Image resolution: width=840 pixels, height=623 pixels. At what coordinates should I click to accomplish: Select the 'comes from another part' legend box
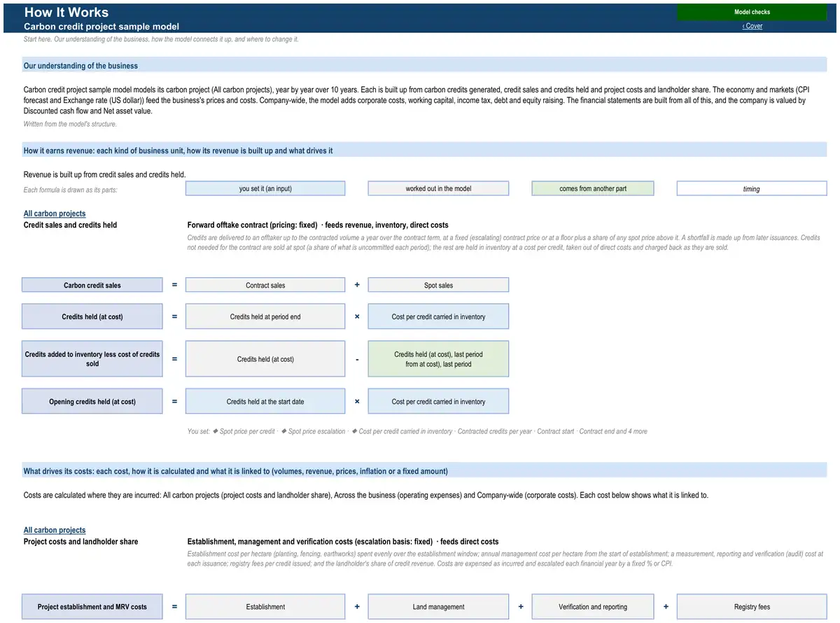pyautogui.click(x=593, y=188)
